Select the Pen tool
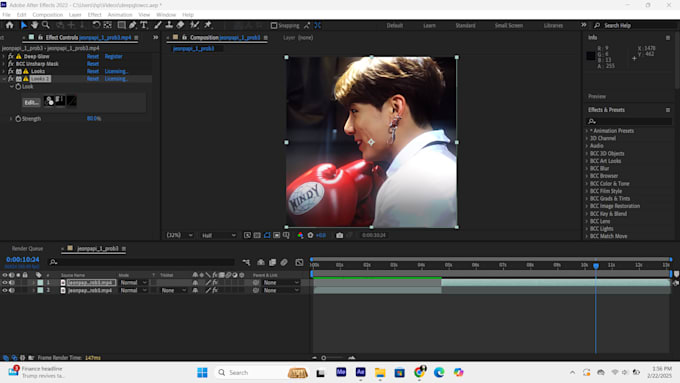680x383 pixels. pyautogui.click(x=133, y=25)
